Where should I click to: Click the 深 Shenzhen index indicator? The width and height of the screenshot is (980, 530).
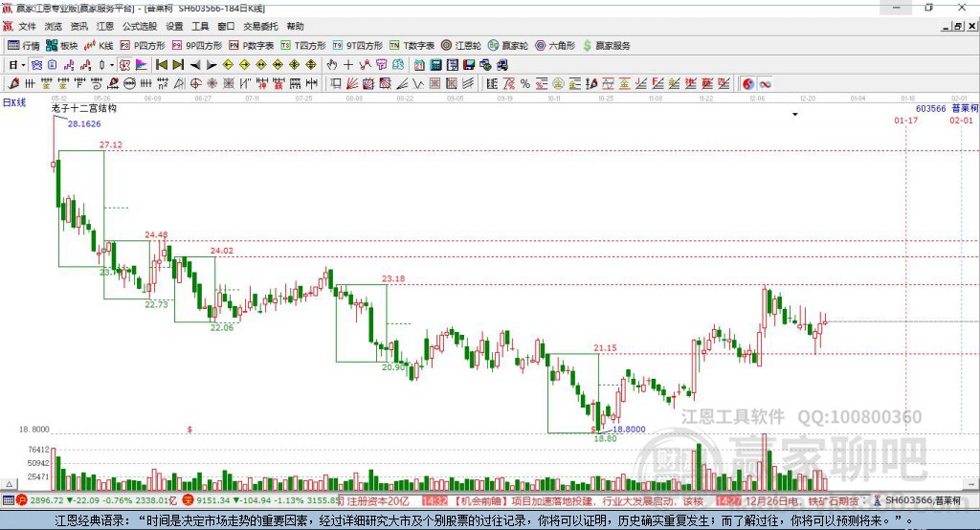point(189,500)
